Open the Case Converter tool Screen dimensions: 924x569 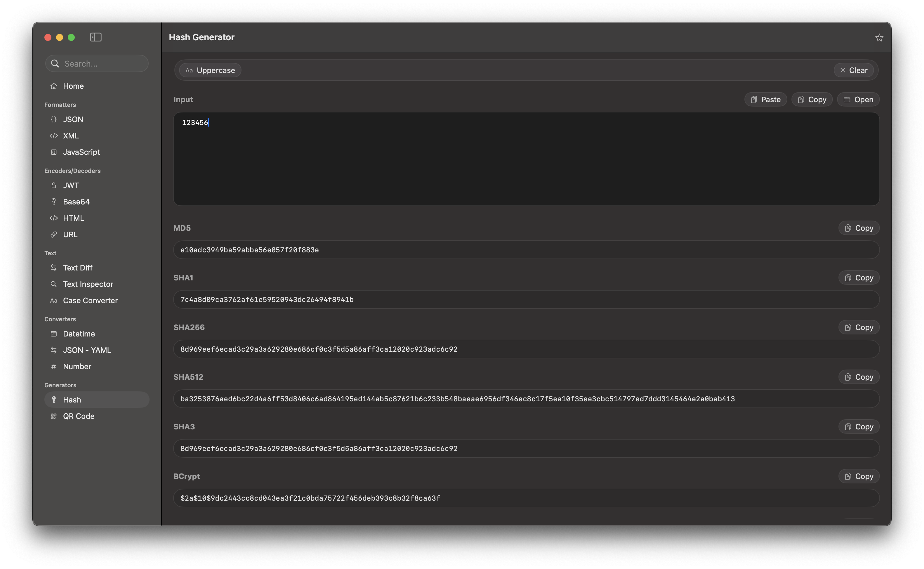[90, 300]
